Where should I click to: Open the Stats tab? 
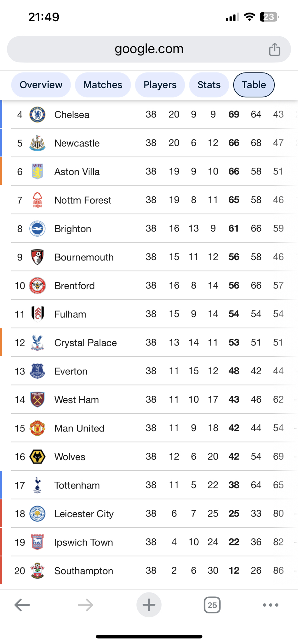(209, 85)
